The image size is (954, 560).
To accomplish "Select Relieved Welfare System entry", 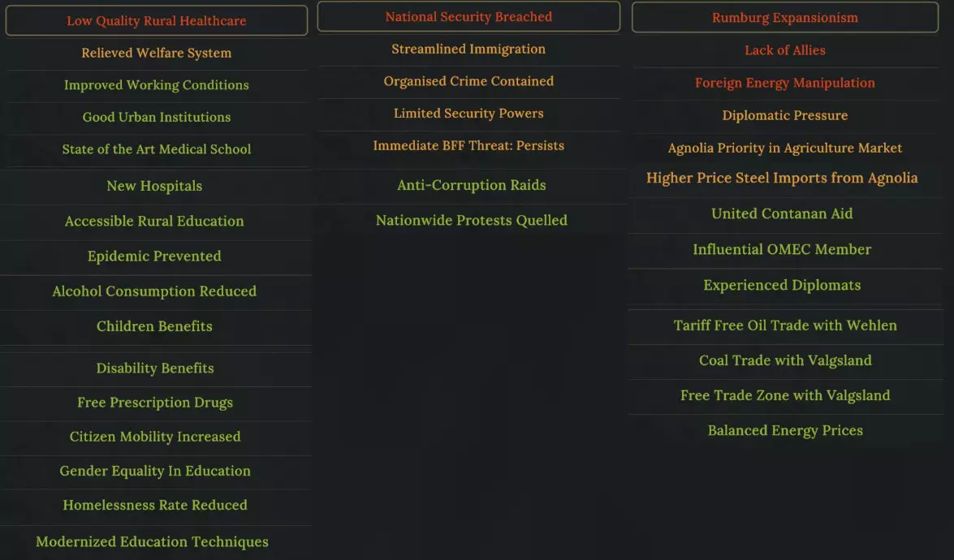I will (x=156, y=54).
